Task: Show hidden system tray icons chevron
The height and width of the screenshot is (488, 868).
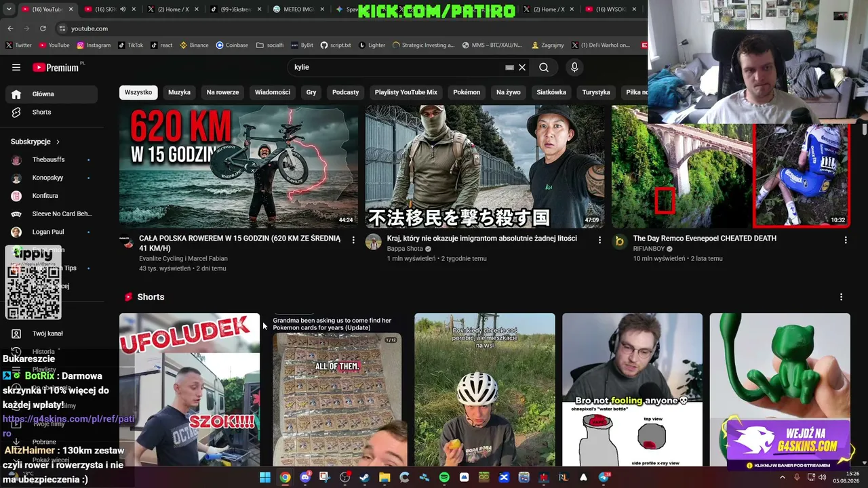Action: [x=783, y=477]
